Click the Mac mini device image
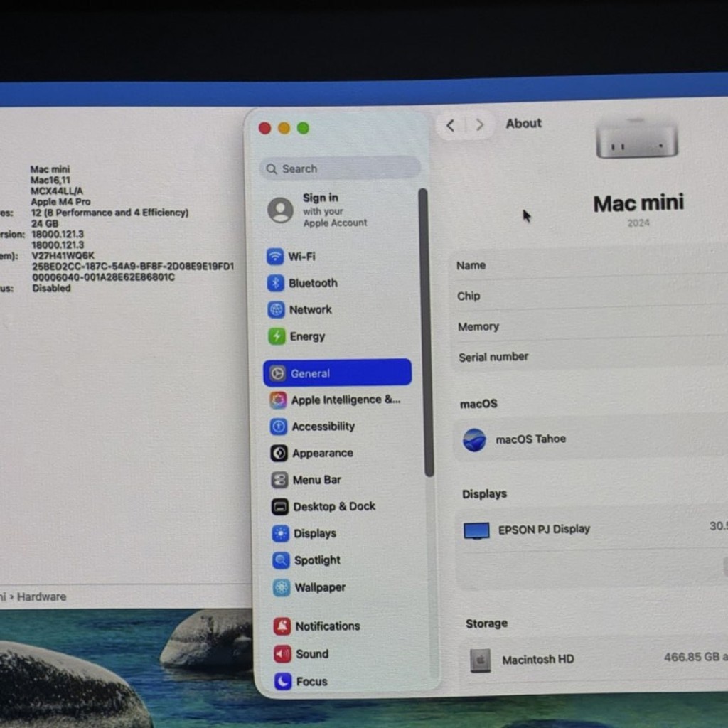This screenshot has height=728, width=728. tap(636, 138)
